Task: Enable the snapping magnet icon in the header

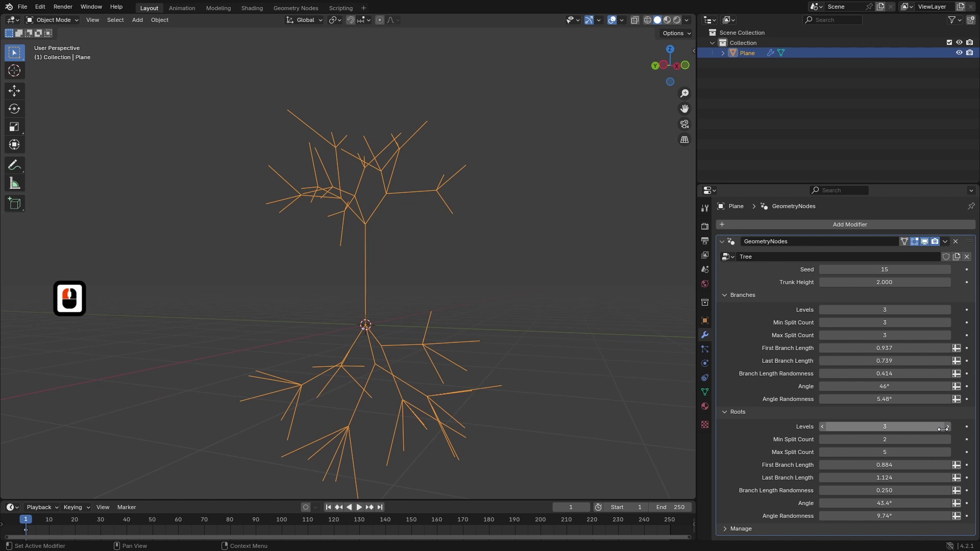Action: coord(351,20)
